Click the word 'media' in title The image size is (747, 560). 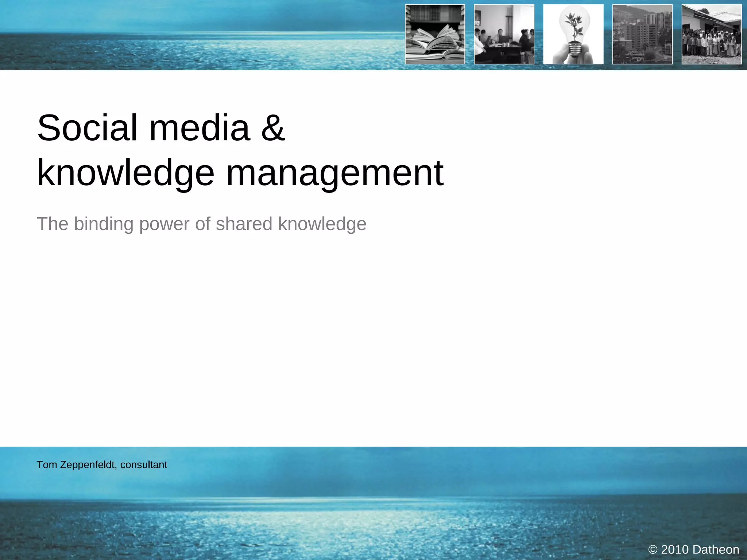coord(200,128)
